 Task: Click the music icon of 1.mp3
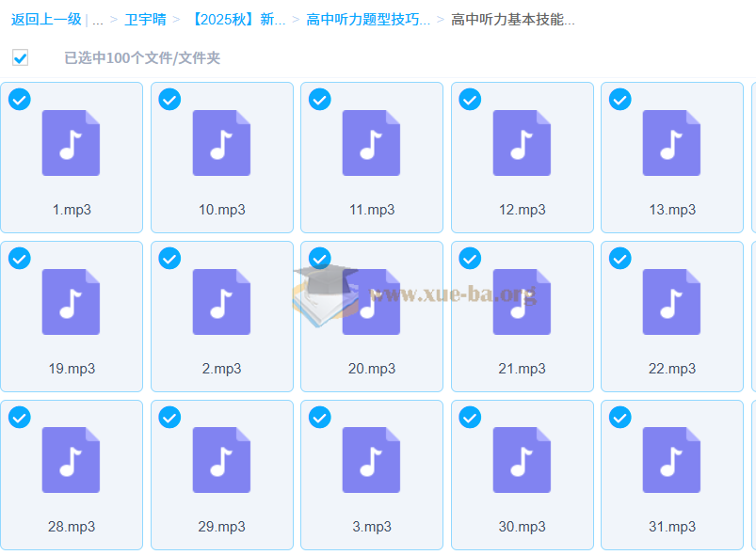(71, 143)
